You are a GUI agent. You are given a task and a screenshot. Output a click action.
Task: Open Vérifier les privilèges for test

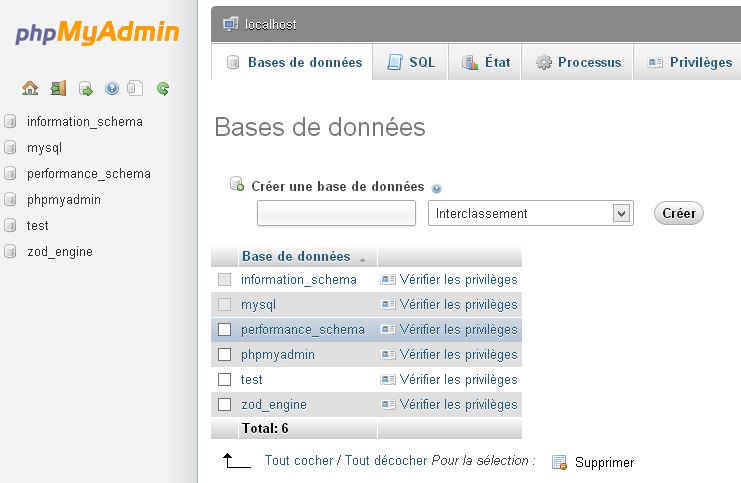[x=458, y=380]
